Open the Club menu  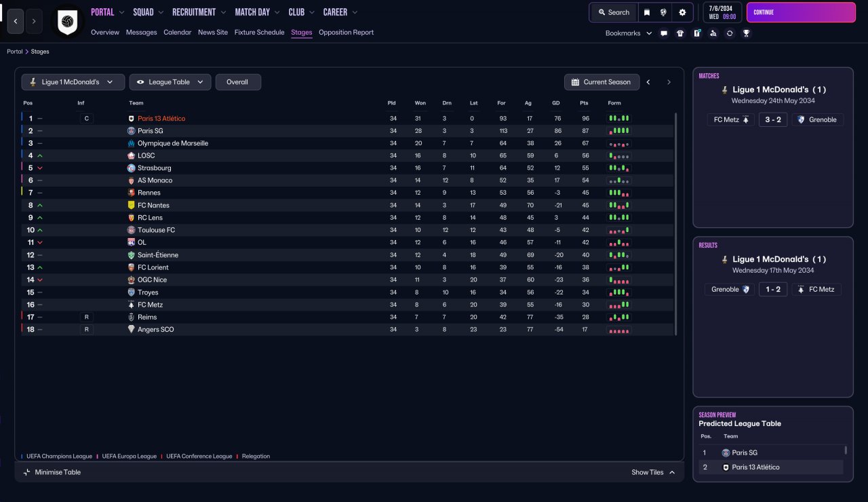[302, 12]
